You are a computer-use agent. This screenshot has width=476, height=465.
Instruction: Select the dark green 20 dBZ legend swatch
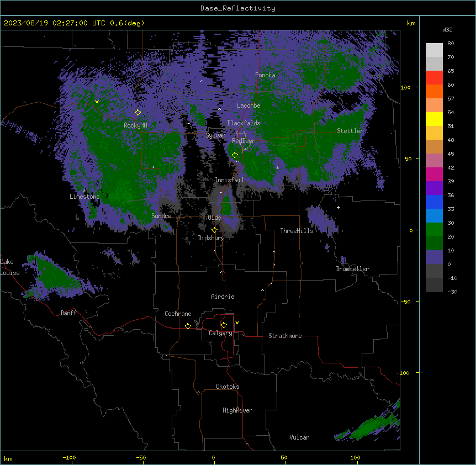(x=434, y=244)
